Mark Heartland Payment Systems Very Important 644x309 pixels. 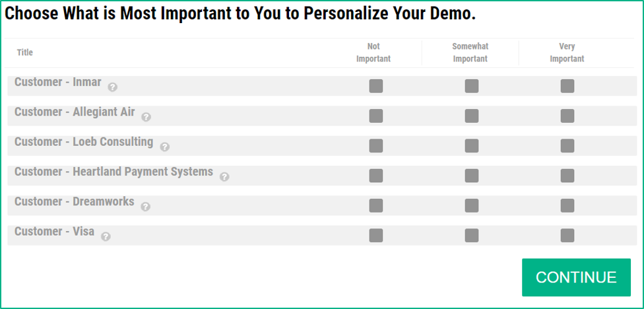(567, 176)
